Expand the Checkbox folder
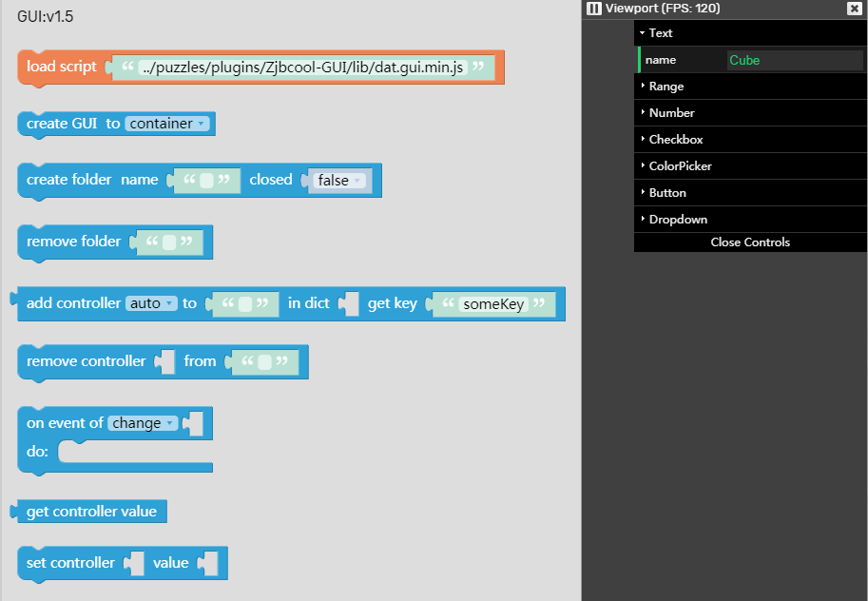This screenshot has width=868, height=601. (x=750, y=139)
